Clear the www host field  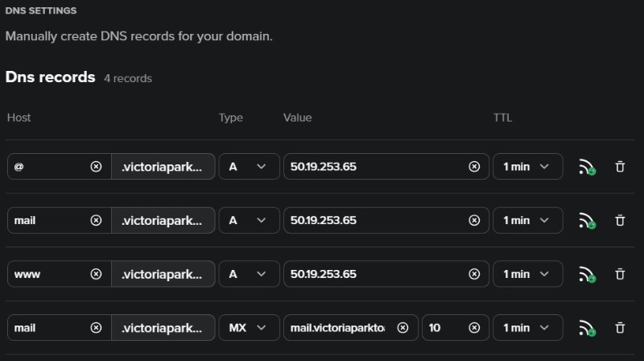coord(96,274)
